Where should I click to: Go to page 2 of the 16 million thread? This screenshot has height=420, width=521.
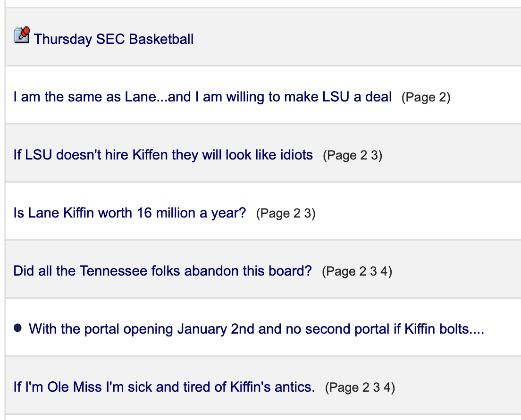297,214
